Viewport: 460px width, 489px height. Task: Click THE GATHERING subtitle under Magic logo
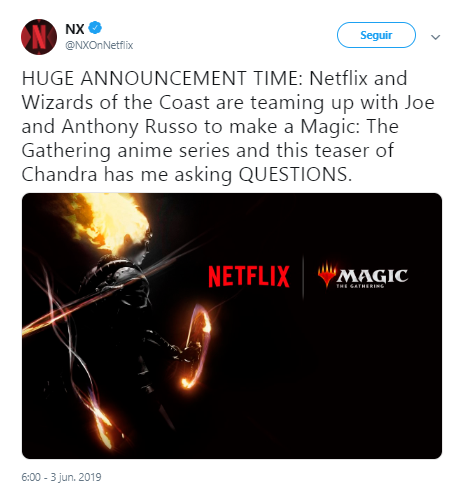click(x=360, y=286)
